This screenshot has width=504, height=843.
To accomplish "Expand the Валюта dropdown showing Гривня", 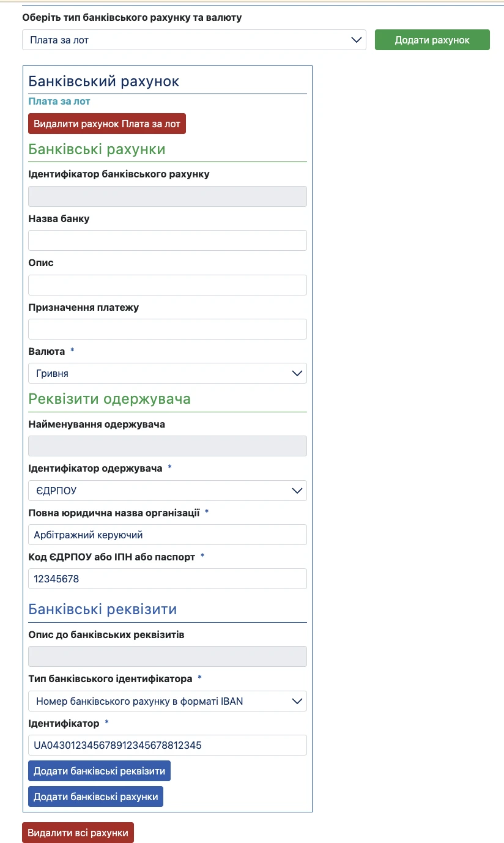I will point(168,373).
